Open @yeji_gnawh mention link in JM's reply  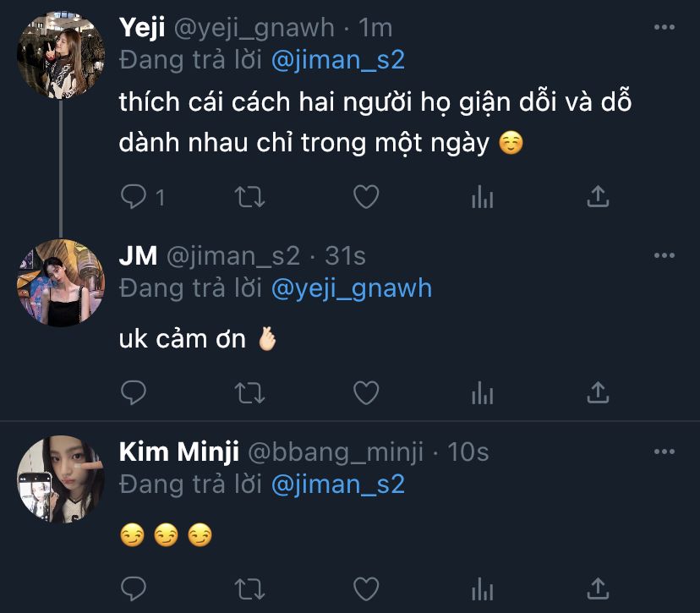[x=351, y=288]
